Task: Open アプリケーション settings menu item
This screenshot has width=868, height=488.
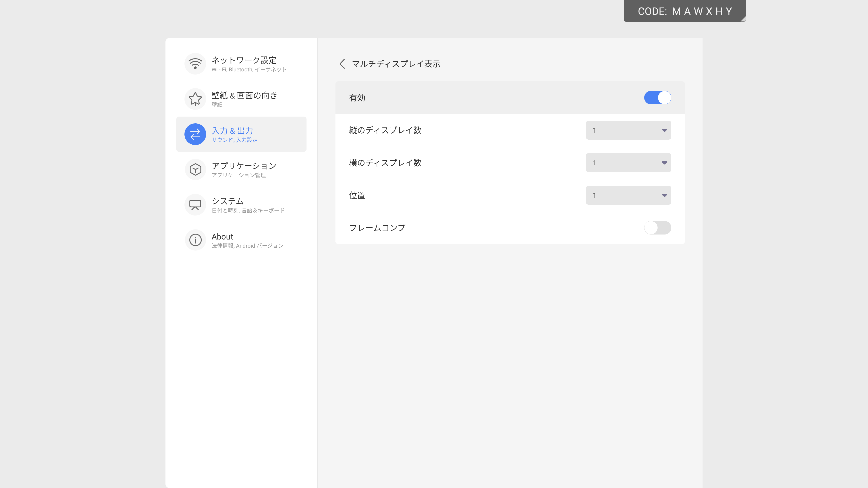Action: click(x=244, y=166)
